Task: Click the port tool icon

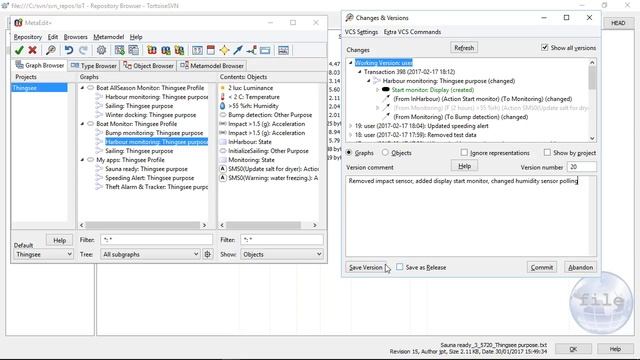Action: click(251, 50)
